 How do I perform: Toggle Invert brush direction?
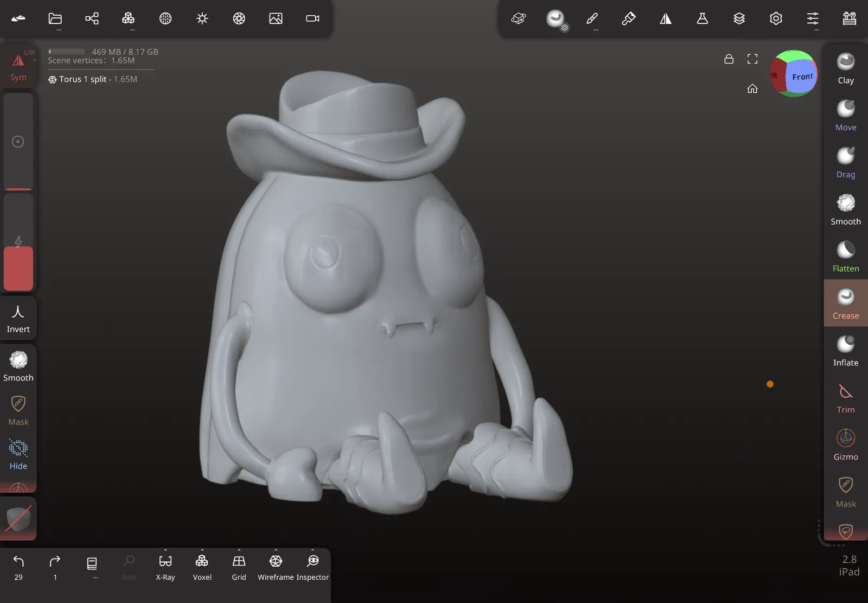pos(18,318)
